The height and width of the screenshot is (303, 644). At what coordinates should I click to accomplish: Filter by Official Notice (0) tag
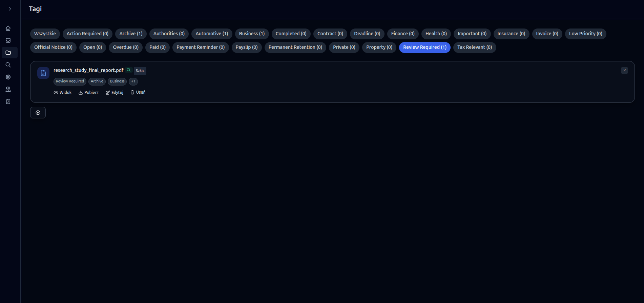click(x=53, y=47)
